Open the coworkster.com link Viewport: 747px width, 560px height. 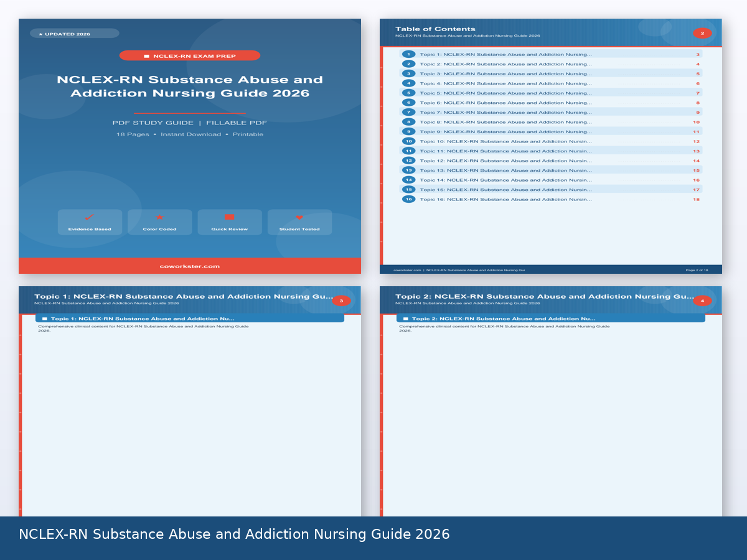point(189,266)
